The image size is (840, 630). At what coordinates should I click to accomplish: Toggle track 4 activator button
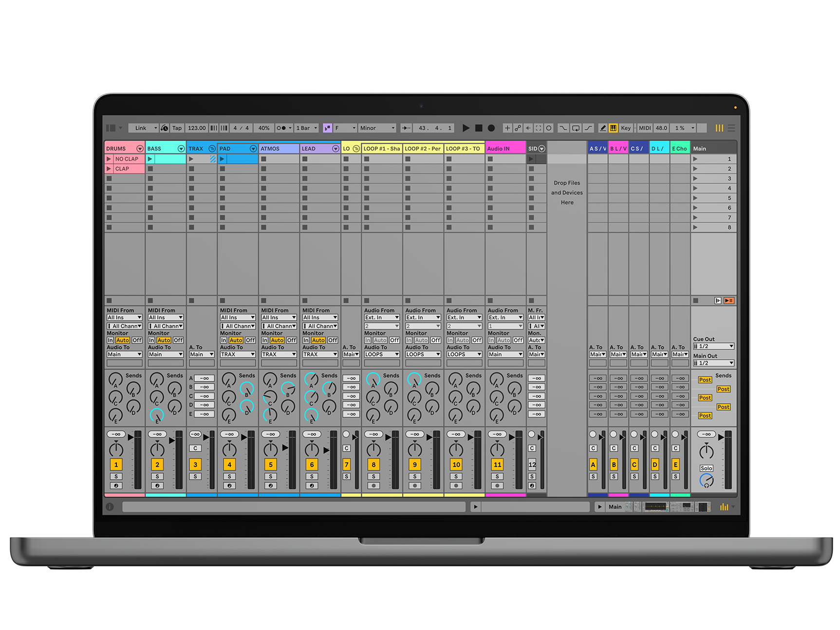(x=229, y=464)
